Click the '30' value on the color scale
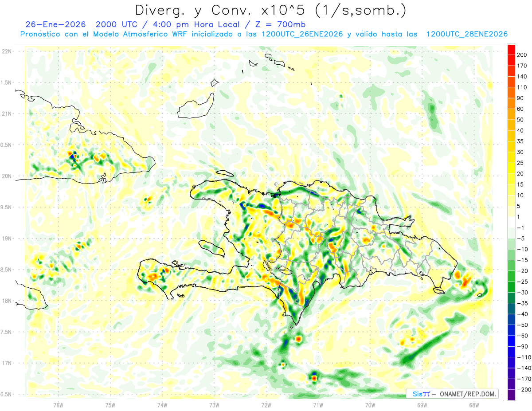Viewport: 532px width, 411px height. pyautogui.click(x=520, y=152)
